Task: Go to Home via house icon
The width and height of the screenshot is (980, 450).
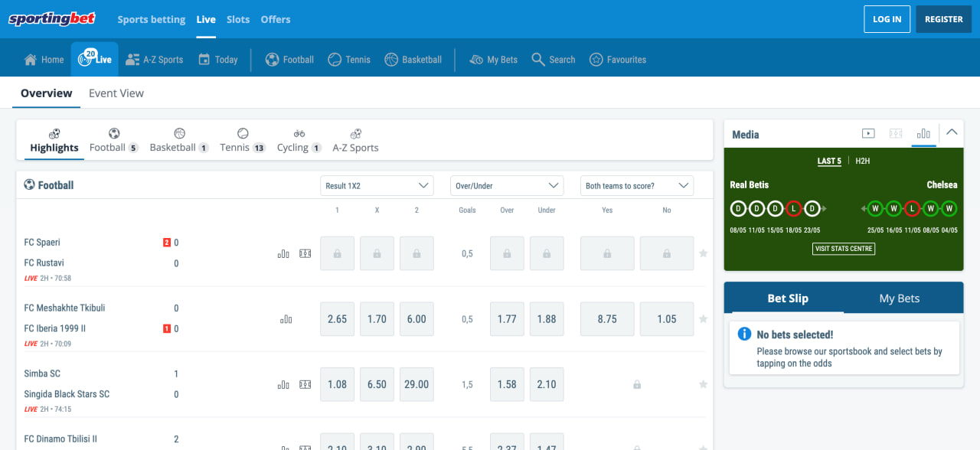Action: (44, 60)
